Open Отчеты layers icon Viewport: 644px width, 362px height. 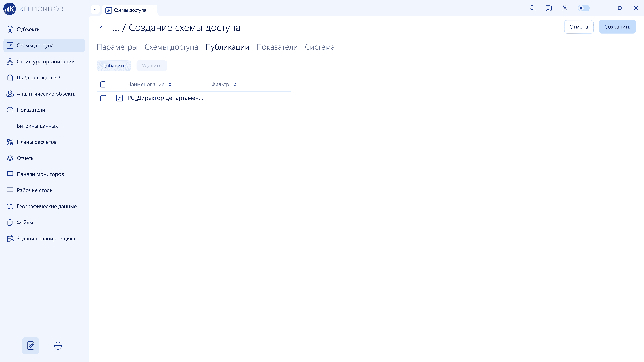10,158
